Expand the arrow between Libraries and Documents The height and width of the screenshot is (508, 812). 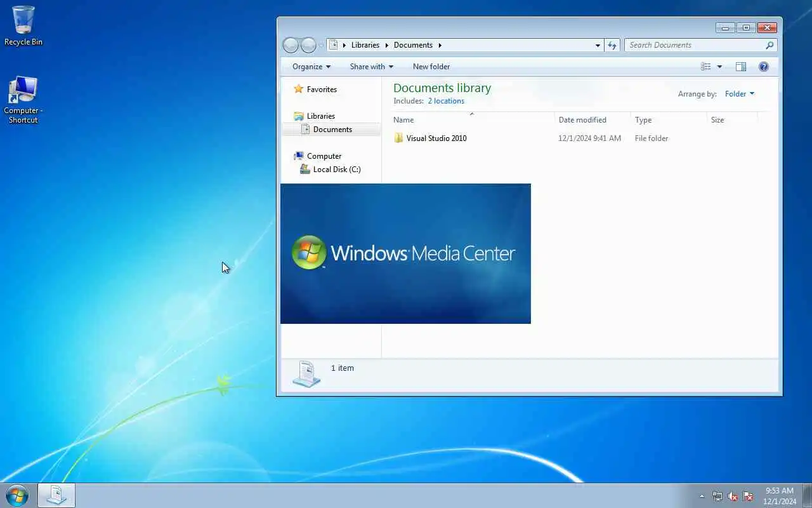pos(386,45)
